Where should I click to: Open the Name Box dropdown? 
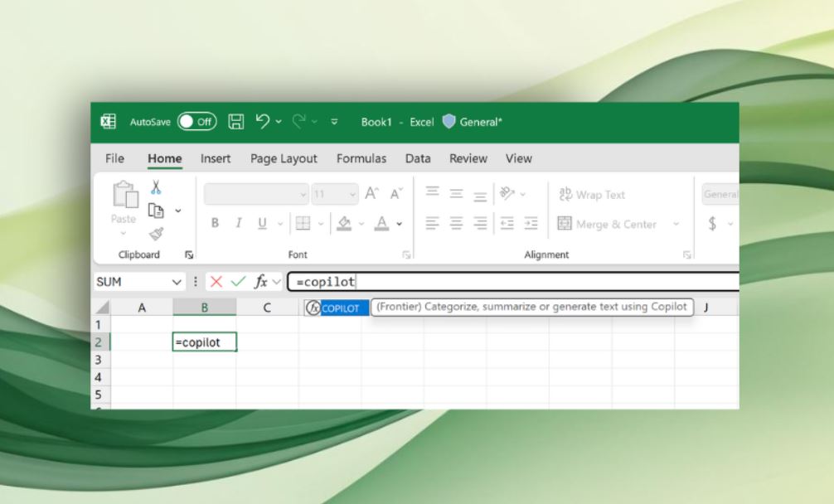(x=176, y=281)
